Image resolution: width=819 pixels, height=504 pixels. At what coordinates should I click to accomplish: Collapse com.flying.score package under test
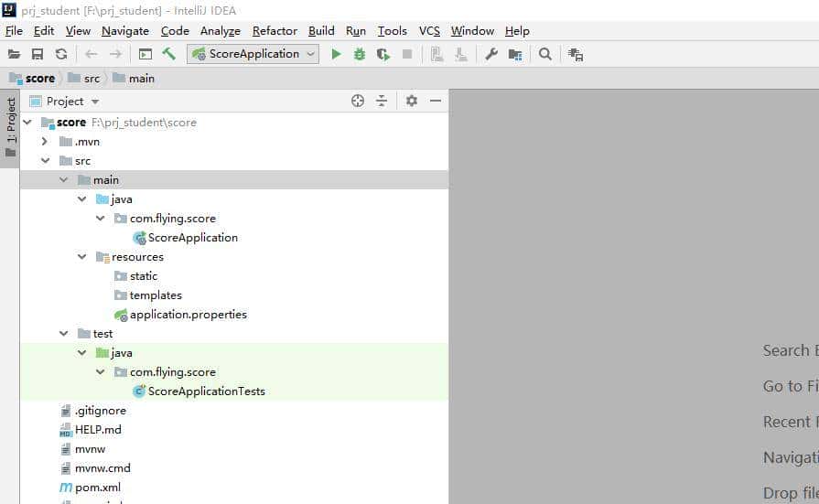[101, 372]
